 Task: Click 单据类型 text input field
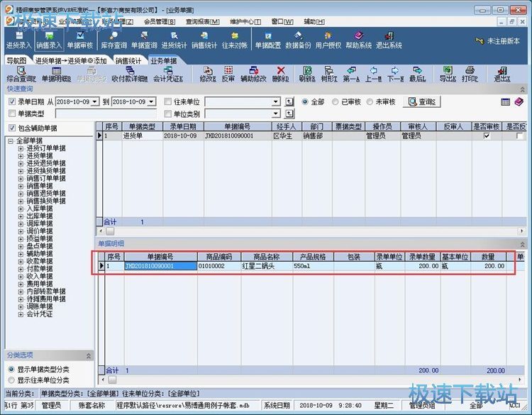click(106, 114)
